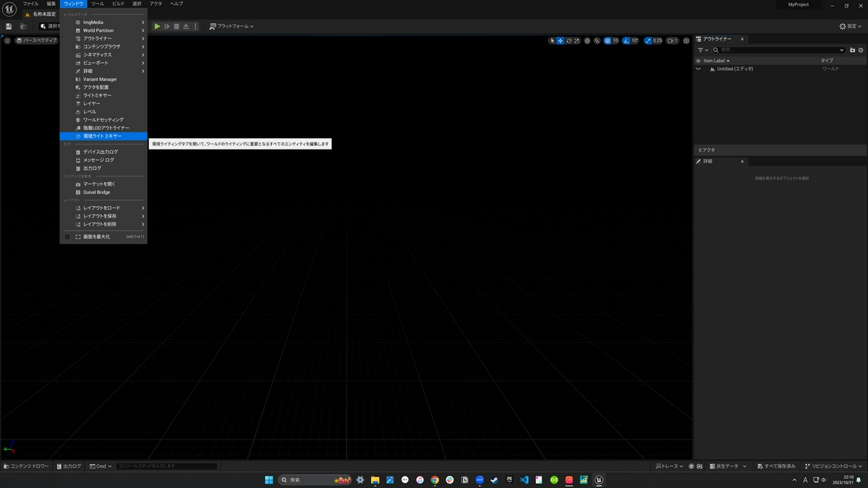This screenshot has width=868, height=488.
Task: Open the Outliner settings gear
Action: tap(861, 50)
